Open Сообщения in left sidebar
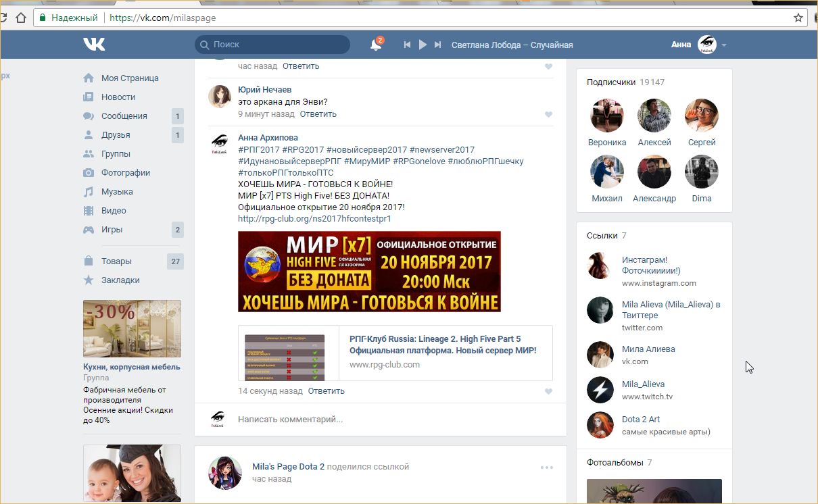The image size is (818, 504). coord(124,116)
